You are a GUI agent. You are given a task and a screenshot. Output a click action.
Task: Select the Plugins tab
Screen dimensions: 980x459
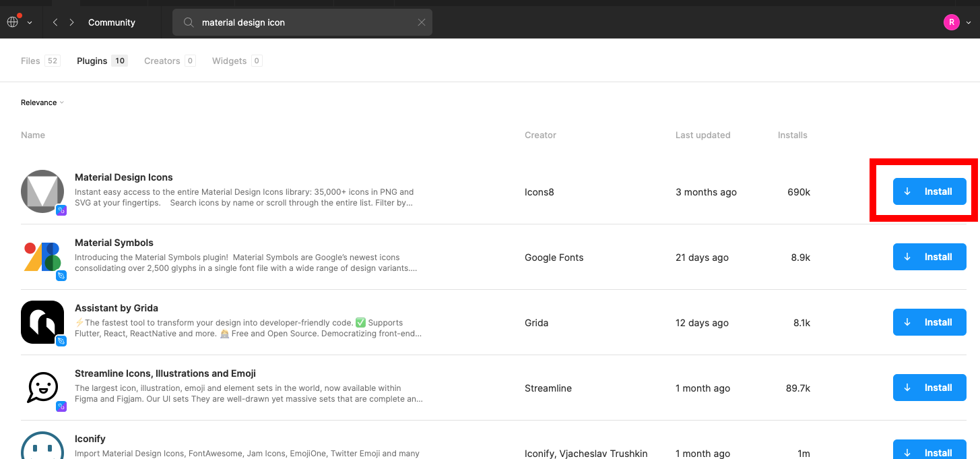[102, 61]
